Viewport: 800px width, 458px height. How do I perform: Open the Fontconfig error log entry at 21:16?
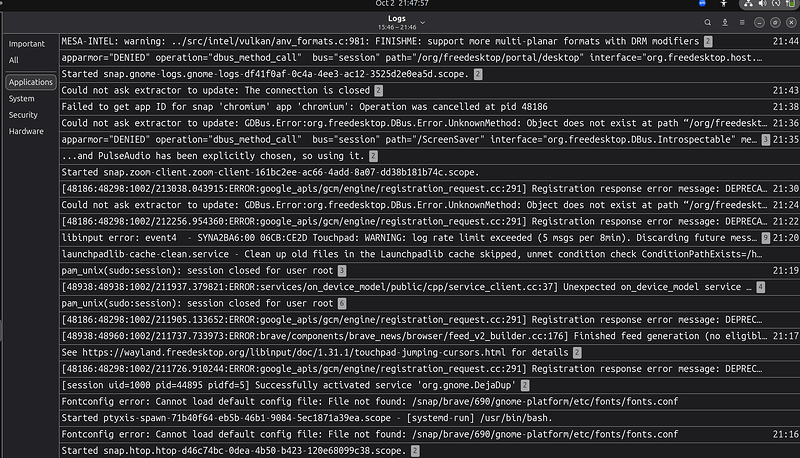pyautogui.click(x=430, y=434)
